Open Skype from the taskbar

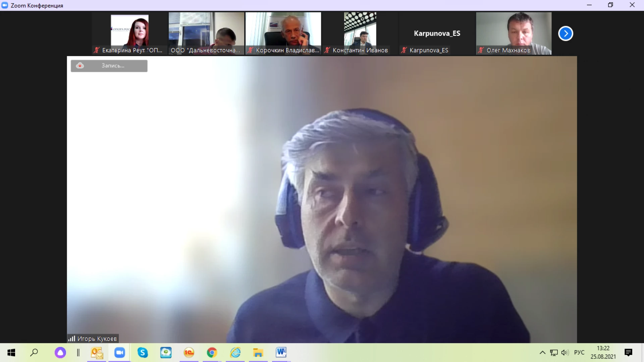pos(143,353)
